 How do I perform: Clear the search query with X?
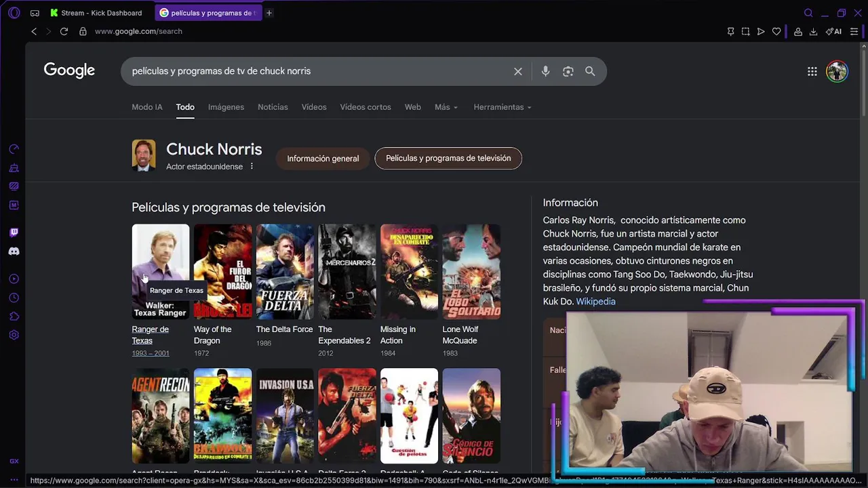(518, 71)
